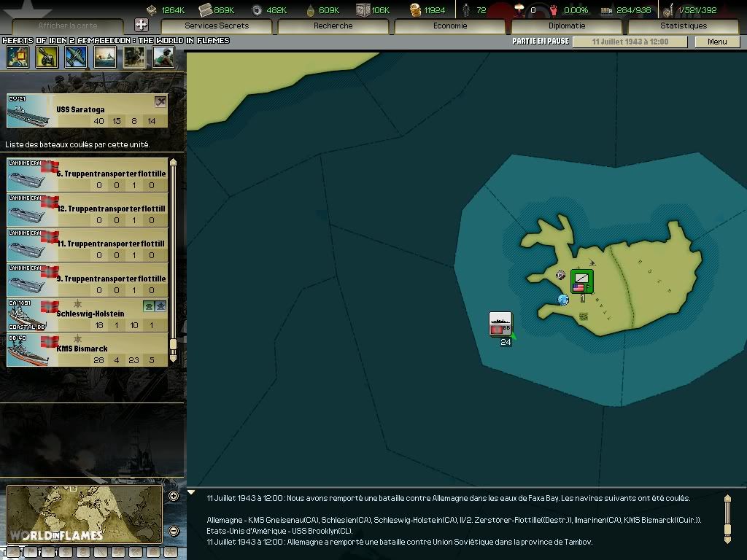Open the Diplomatie tab
Screen dimensions: 747x560
(x=566, y=26)
